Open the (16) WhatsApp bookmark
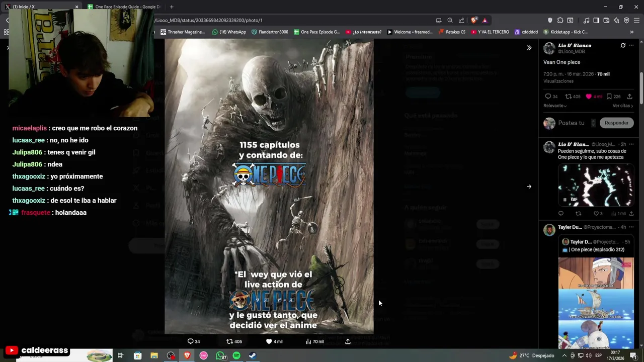 click(x=229, y=32)
